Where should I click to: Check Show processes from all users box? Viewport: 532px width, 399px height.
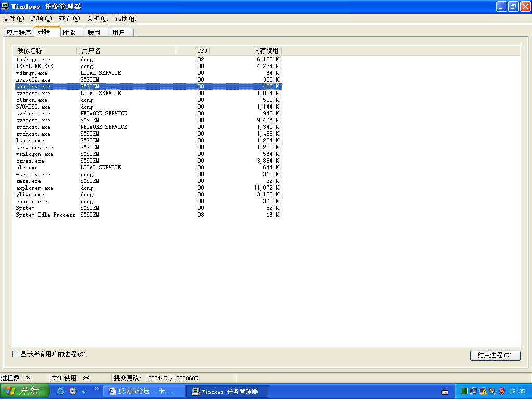tap(16, 354)
